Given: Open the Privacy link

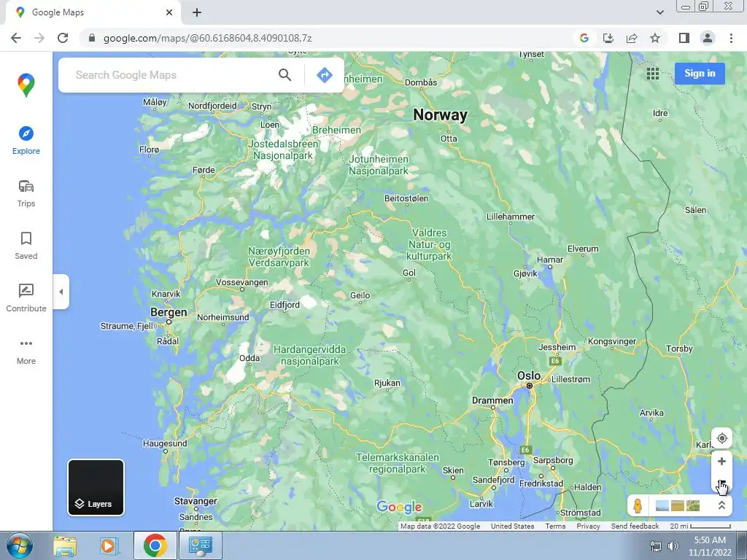Looking at the screenshot, I should [588, 526].
